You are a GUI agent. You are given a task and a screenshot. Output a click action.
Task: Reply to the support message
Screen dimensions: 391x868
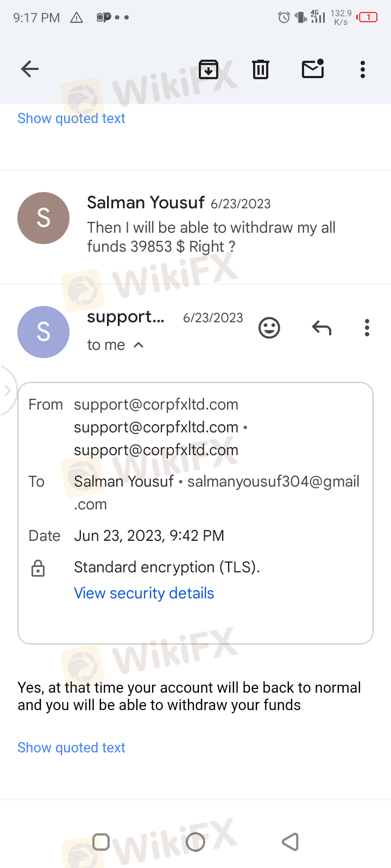tap(321, 328)
